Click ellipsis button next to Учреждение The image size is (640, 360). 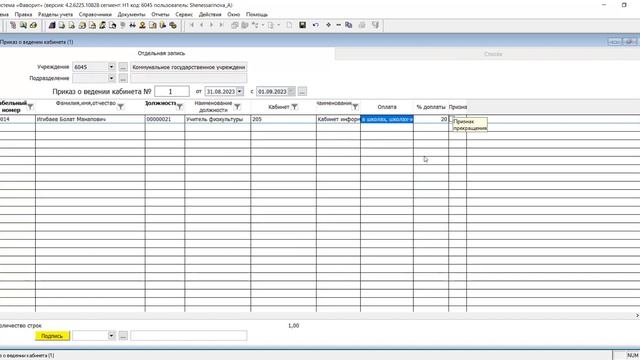(x=123, y=67)
